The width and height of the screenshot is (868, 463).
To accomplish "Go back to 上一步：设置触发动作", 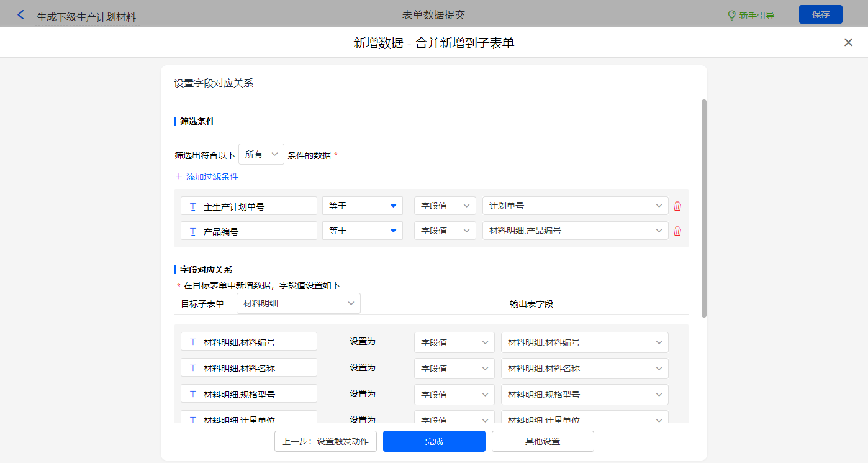I will point(325,441).
